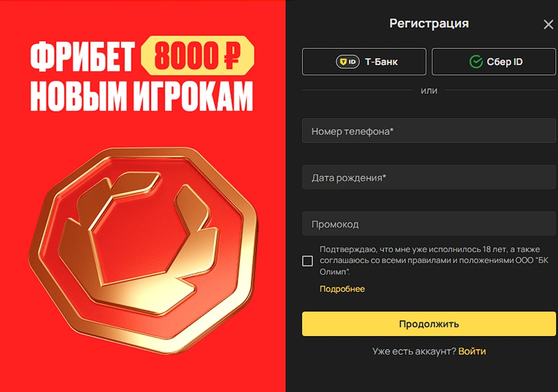Tick the 18 years confirmation checkbox
The image size is (558, 392).
[x=307, y=261]
